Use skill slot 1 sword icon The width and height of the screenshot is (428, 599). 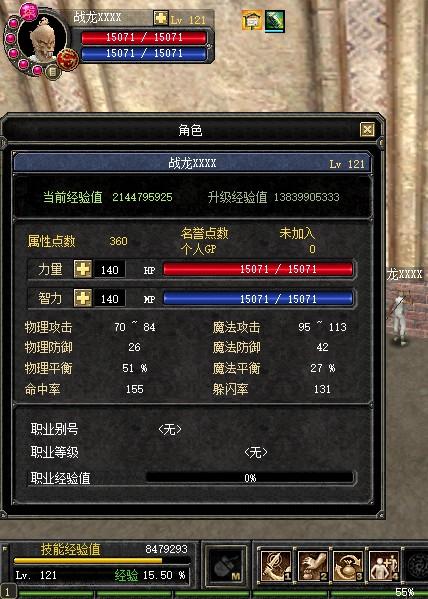coord(276,566)
